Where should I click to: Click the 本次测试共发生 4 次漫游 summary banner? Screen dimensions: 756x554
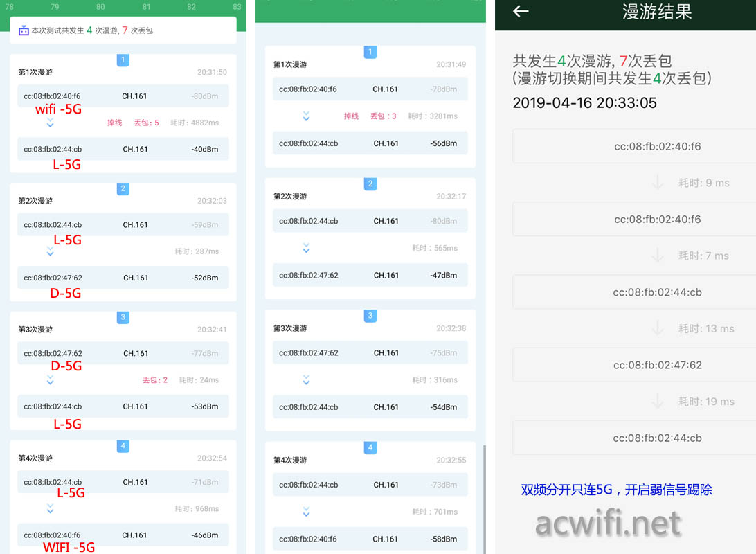[123, 30]
